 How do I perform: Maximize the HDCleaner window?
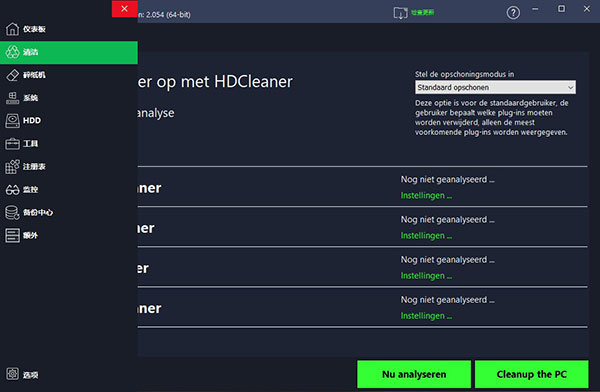click(561, 9)
